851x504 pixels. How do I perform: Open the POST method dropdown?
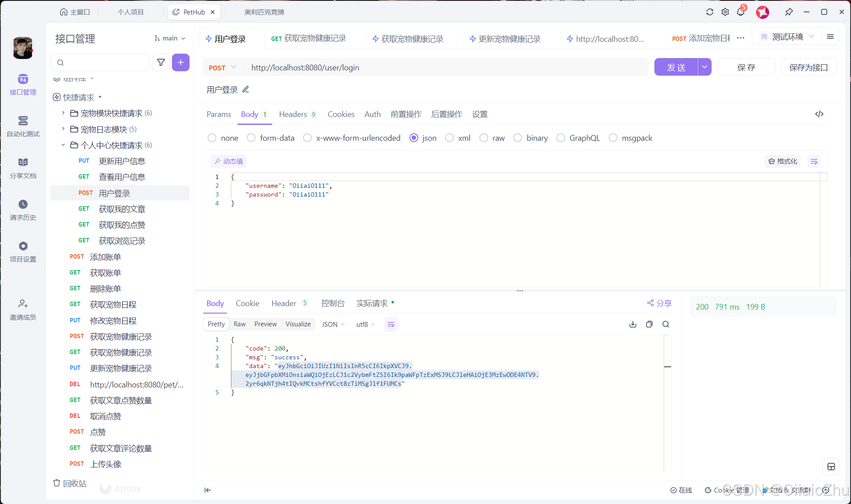[222, 67]
